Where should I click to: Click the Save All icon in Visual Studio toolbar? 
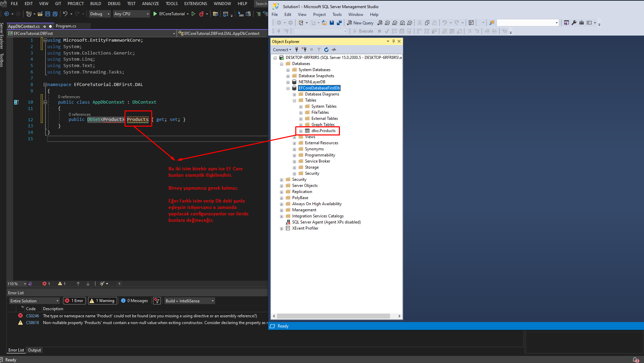pyautogui.click(x=55, y=14)
